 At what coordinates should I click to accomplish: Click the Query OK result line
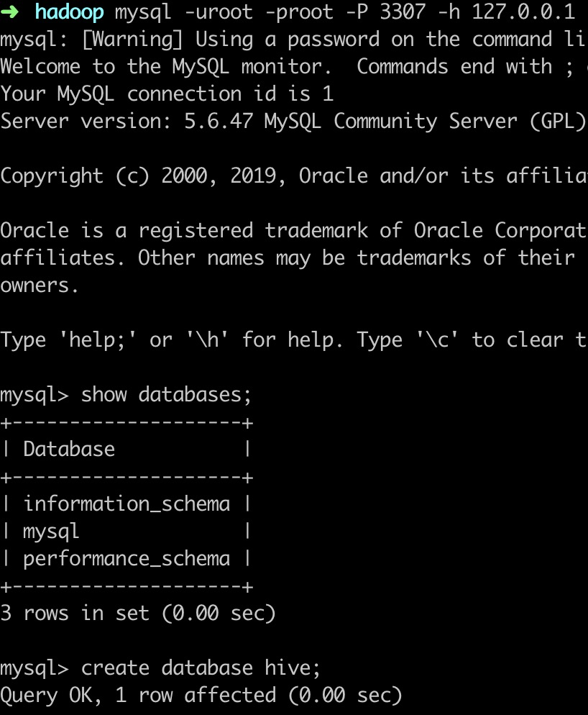coord(201,696)
